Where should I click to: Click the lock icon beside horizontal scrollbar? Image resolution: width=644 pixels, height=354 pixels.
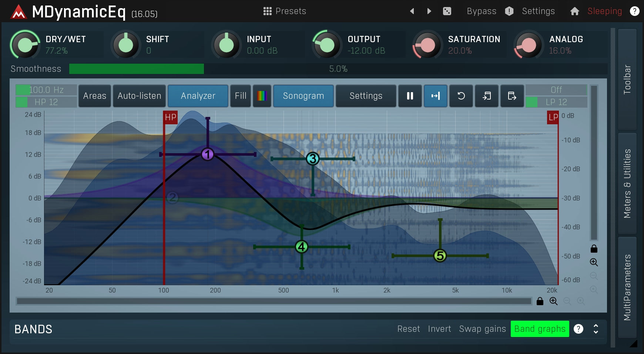point(540,301)
